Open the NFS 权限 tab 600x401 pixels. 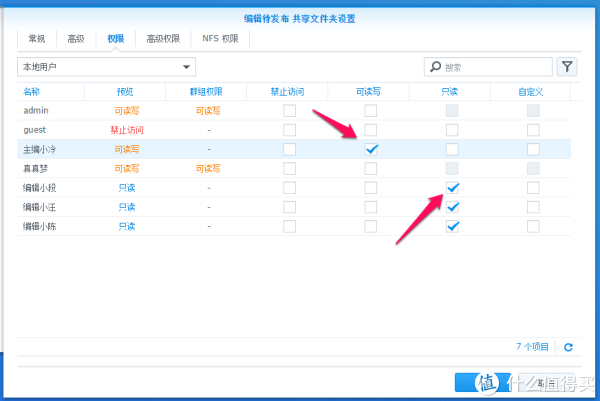[x=222, y=39]
